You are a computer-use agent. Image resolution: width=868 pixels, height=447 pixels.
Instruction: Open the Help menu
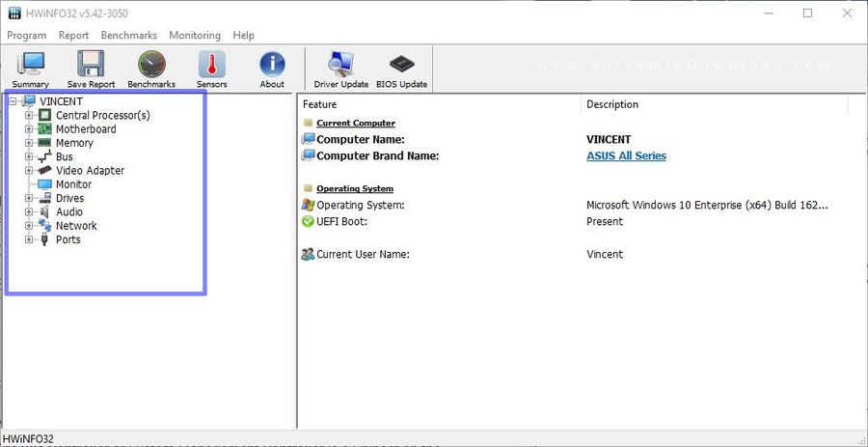[243, 35]
